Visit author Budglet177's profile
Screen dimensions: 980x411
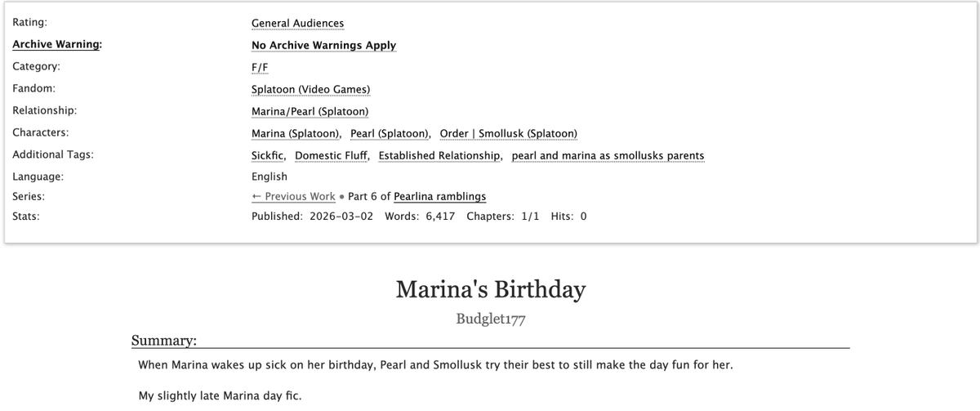(x=490, y=319)
